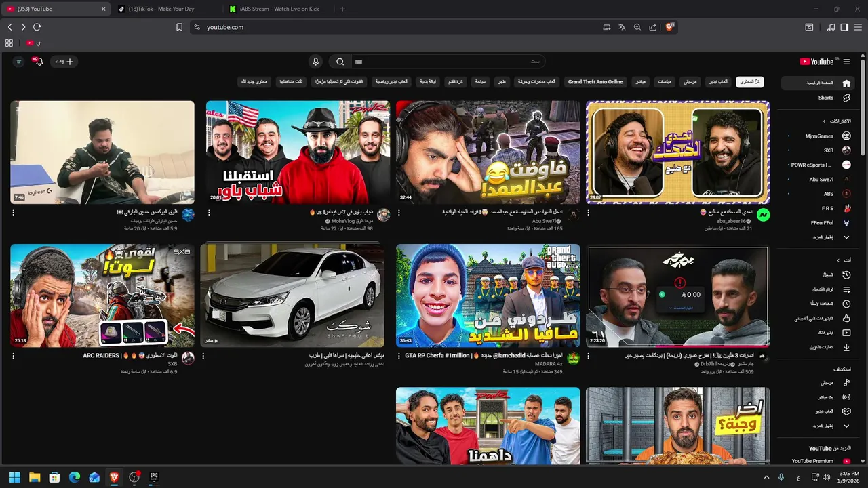
Task: Close the YouTube browser tab
Action: click(x=104, y=9)
